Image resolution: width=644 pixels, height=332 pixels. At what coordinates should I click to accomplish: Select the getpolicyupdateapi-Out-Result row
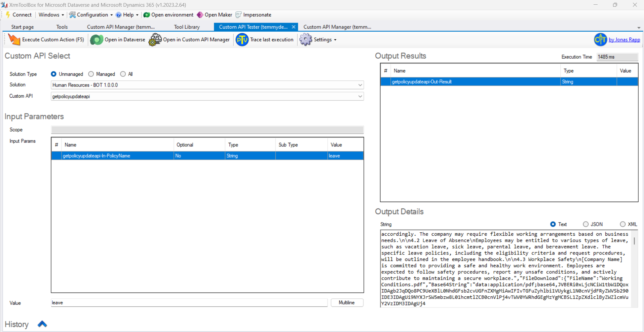click(509, 81)
